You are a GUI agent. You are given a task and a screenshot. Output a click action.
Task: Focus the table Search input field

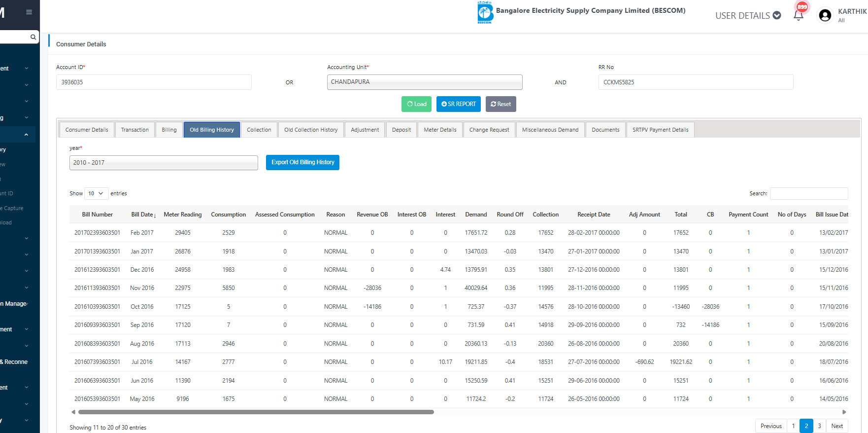coord(808,193)
